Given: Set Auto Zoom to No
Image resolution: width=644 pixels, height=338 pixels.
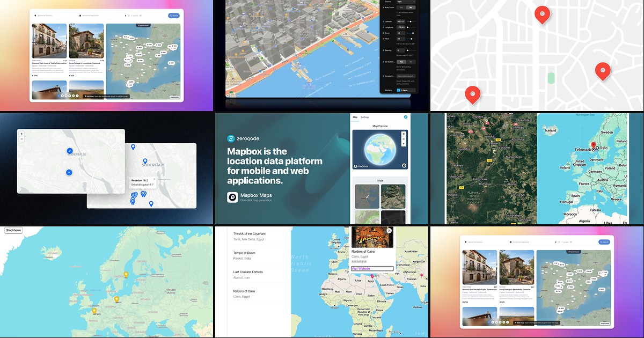Looking at the screenshot, I should (x=411, y=8).
